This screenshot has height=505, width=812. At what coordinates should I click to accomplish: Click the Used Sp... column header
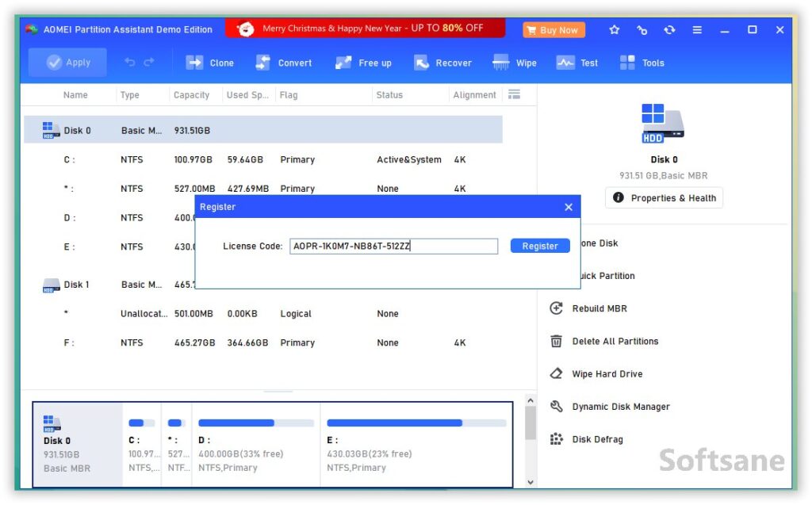(247, 95)
